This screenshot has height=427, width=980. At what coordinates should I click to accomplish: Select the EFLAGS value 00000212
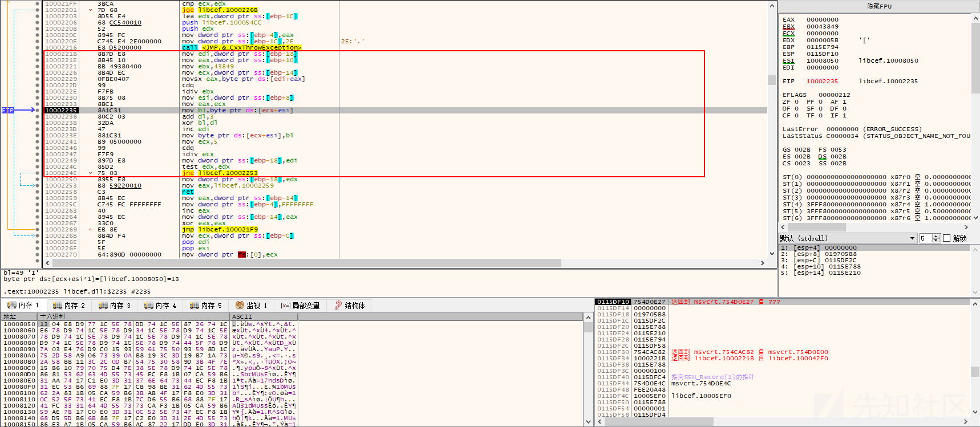pos(835,95)
